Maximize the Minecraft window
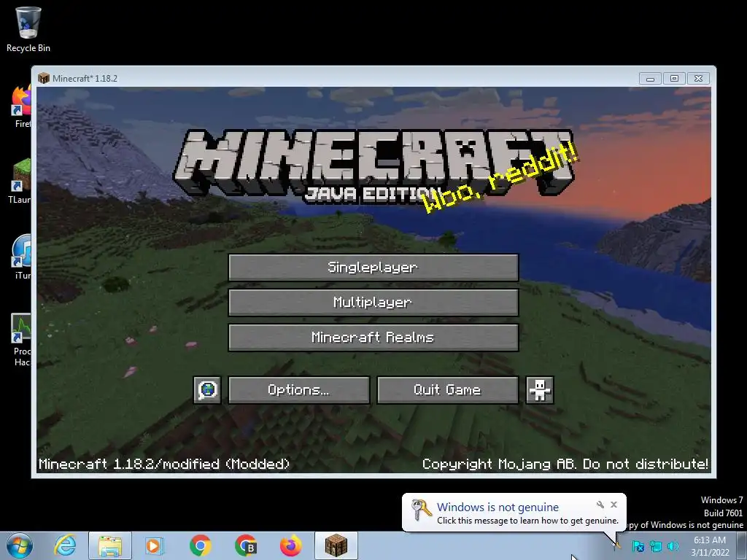This screenshot has width=747, height=560. tap(674, 79)
